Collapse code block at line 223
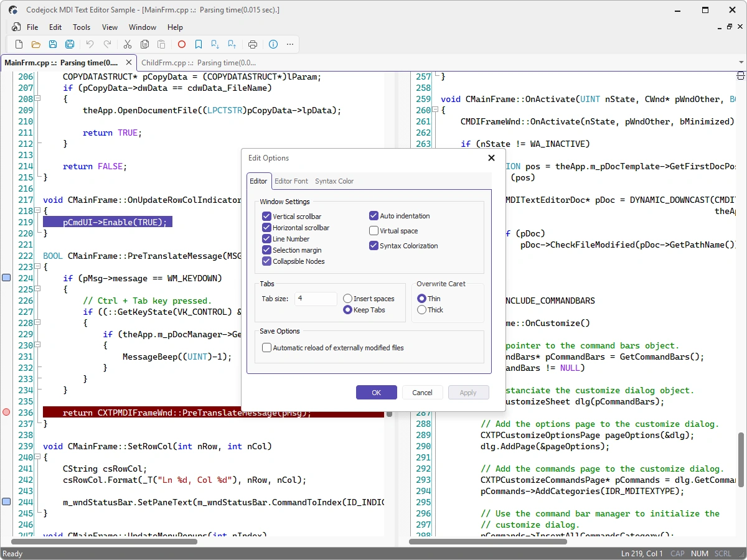The height and width of the screenshot is (560, 747). (x=37, y=267)
